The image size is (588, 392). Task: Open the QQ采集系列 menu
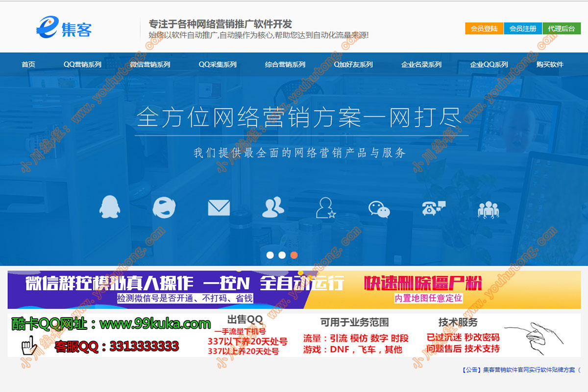218,65
